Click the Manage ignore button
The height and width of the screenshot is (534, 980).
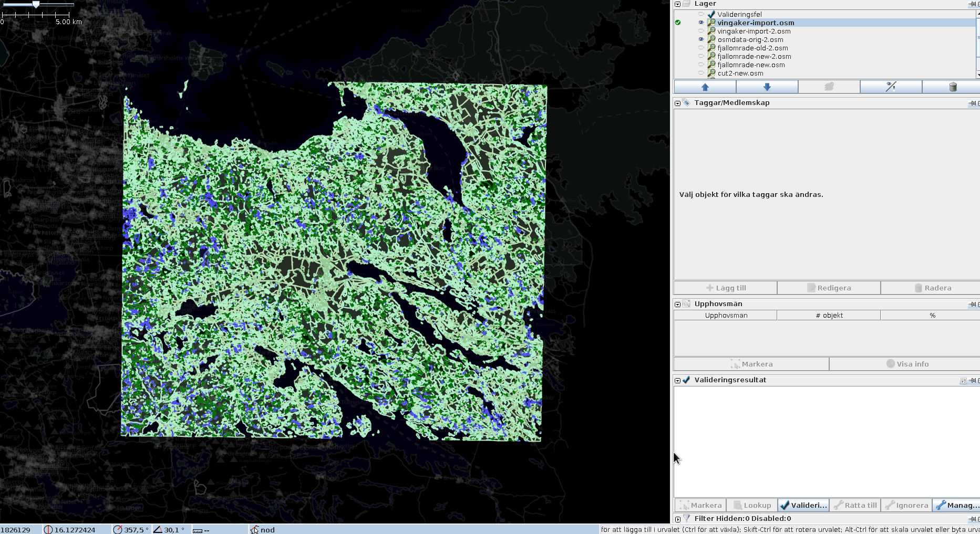(x=957, y=505)
